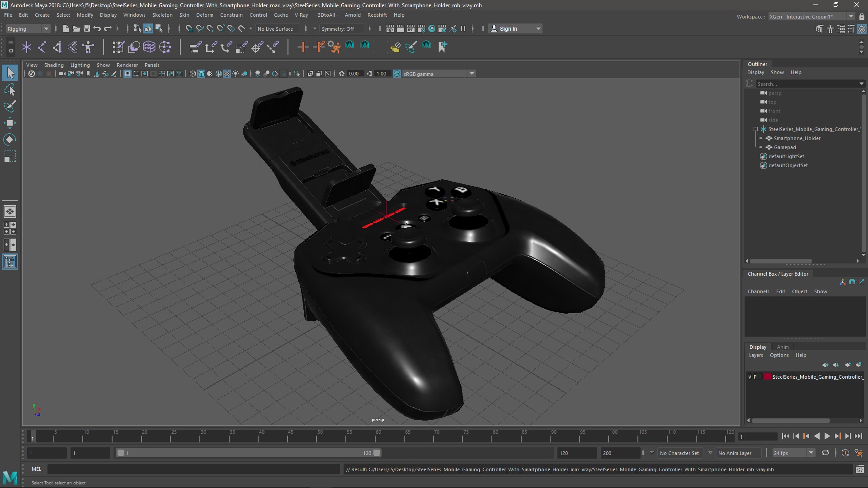Click the time range slider bar
This screenshot has width=868, height=488.
[x=248, y=453]
